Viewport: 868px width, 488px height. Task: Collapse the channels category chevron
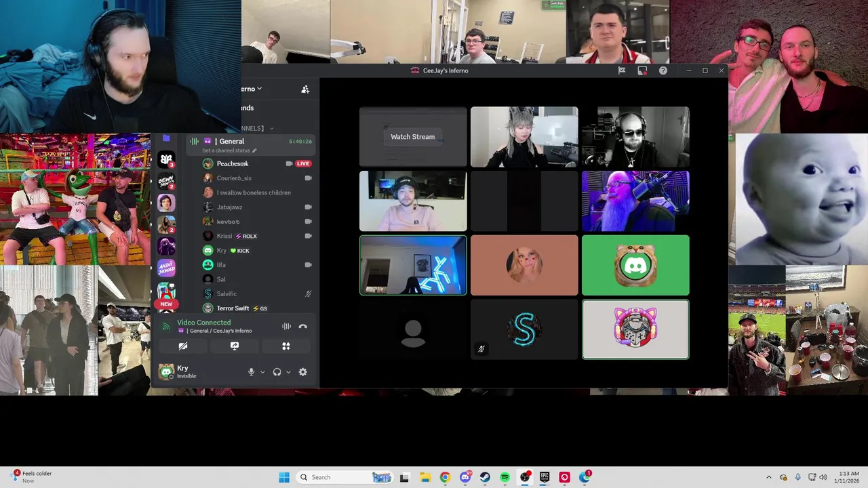click(271, 128)
